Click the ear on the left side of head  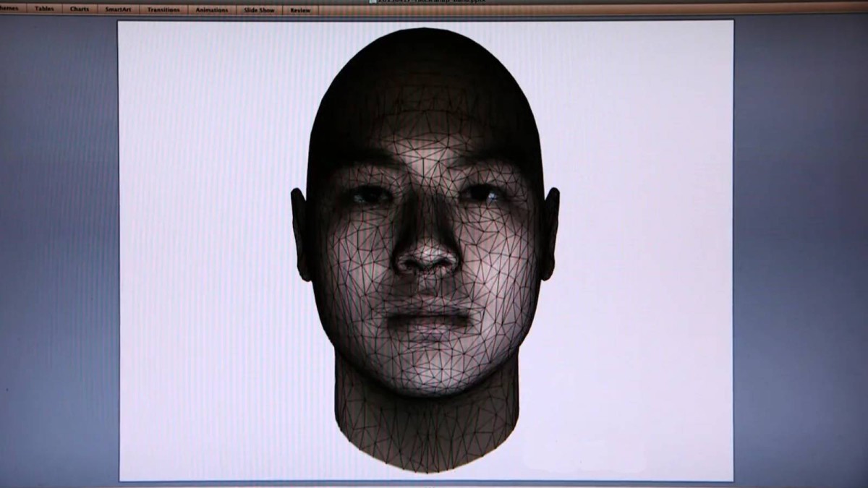[x=300, y=233]
